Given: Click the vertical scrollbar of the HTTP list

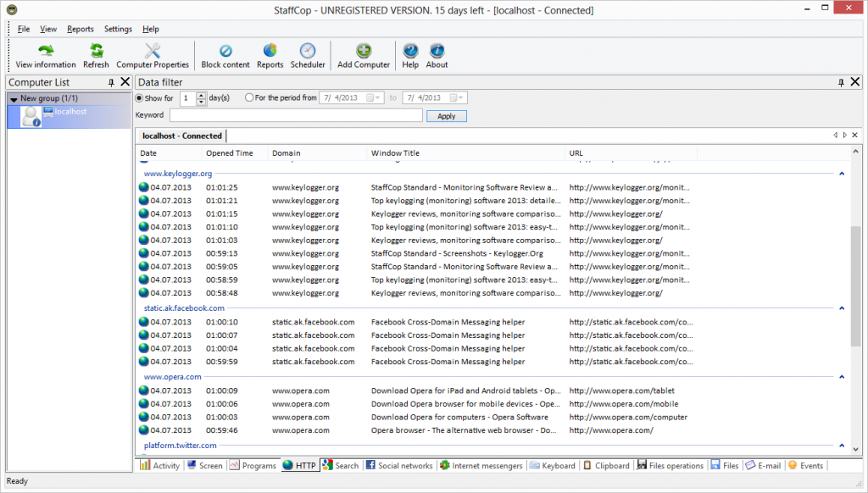Looking at the screenshot, I should point(855,285).
